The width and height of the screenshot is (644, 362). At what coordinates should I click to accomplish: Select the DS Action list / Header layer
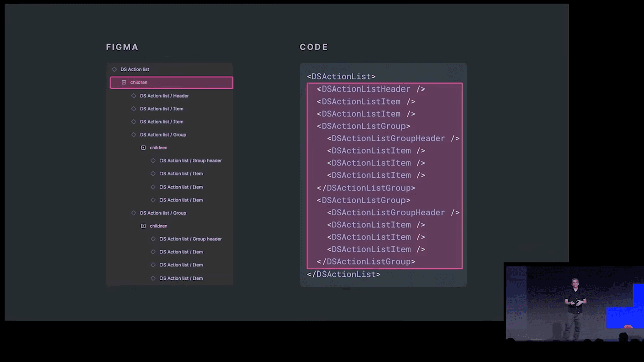(165, 96)
